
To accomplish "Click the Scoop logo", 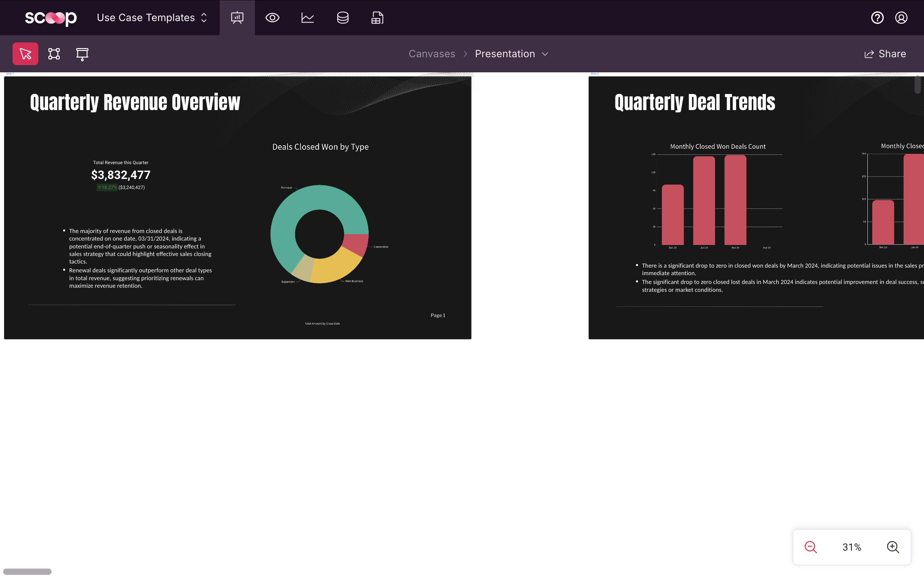I will [x=50, y=18].
